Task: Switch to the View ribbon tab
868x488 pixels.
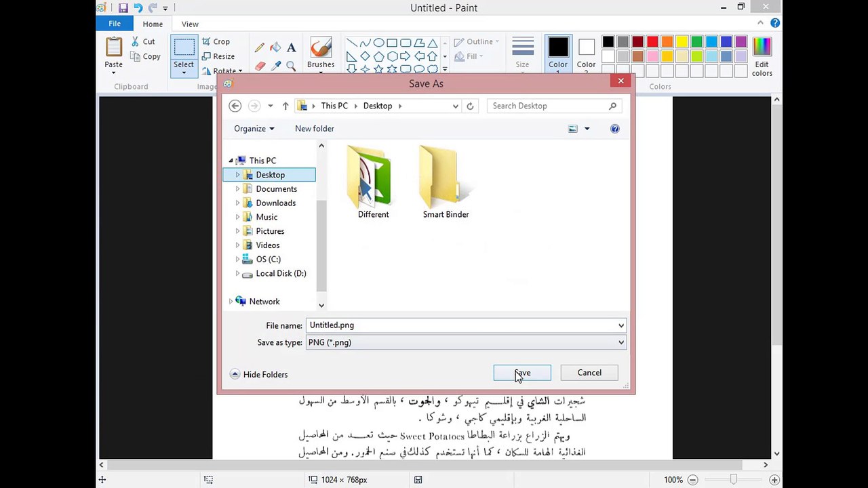Action: tap(190, 24)
